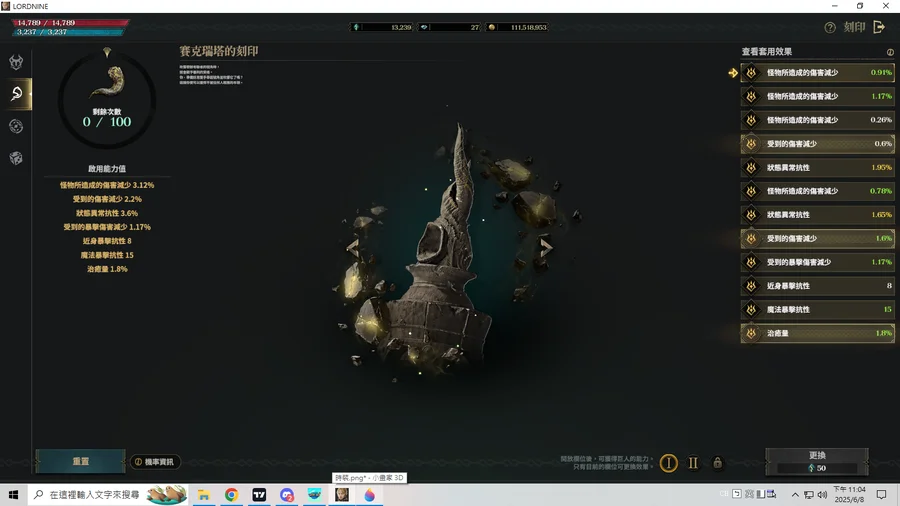This screenshot has width=900, height=506.
Task: Open the Windows notification center
Action: (882, 495)
